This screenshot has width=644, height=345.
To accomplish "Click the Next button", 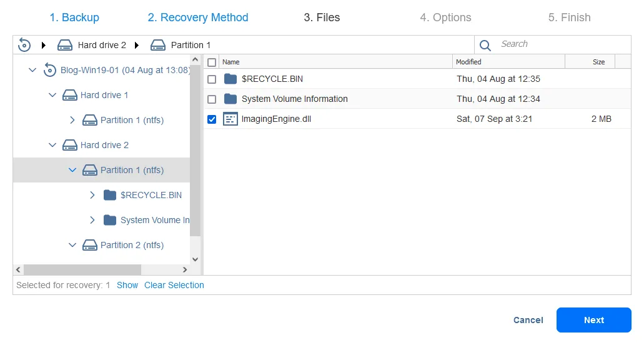I will coord(593,320).
